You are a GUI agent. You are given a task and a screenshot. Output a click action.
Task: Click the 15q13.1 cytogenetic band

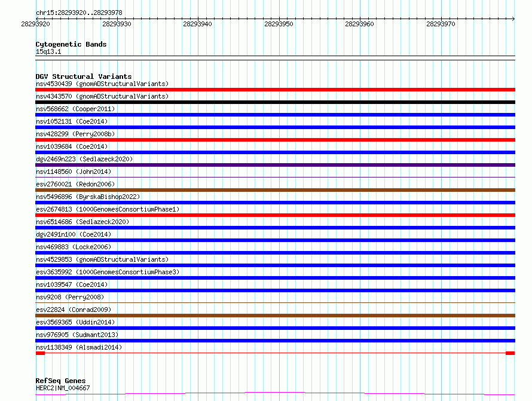point(48,51)
